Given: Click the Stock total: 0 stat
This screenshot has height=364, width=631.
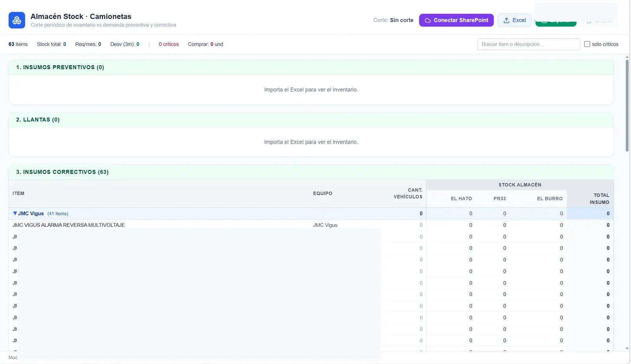Looking at the screenshot, I should point(51,44).
